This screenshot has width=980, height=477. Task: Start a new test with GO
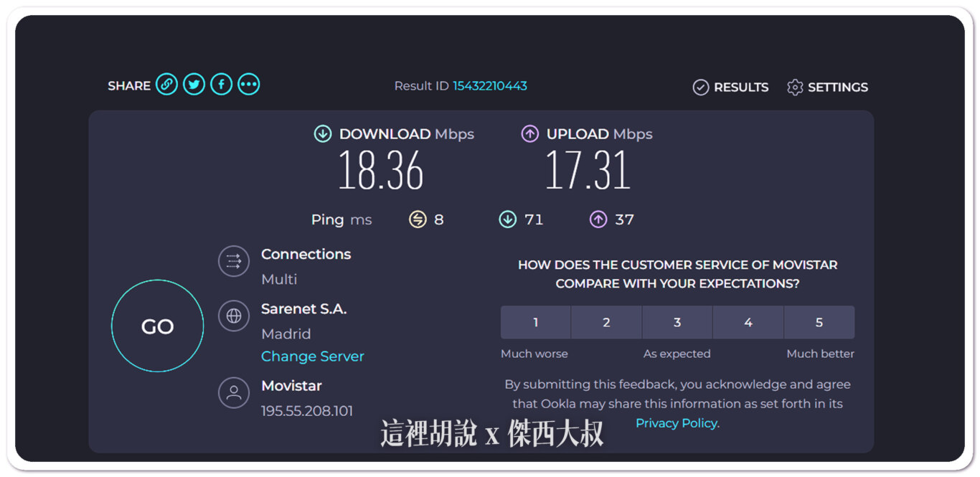coord(158,326)
